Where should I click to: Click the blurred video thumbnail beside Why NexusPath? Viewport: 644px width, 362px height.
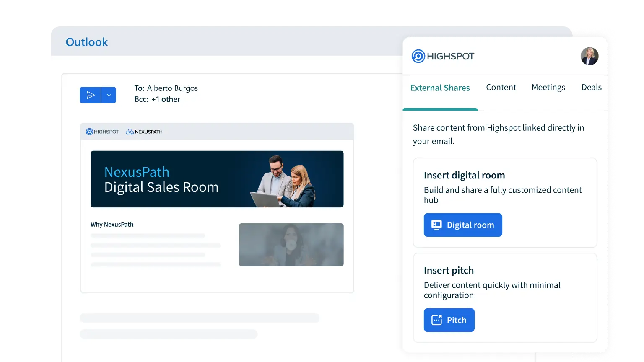(291, 245)
